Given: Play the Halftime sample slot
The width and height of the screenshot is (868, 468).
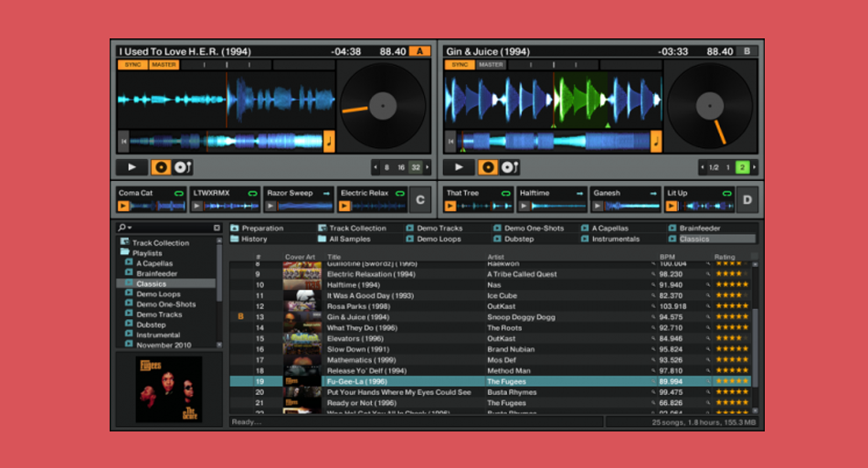Looking at the screenshot, I should pyautogui.click(x=524, y=206).
